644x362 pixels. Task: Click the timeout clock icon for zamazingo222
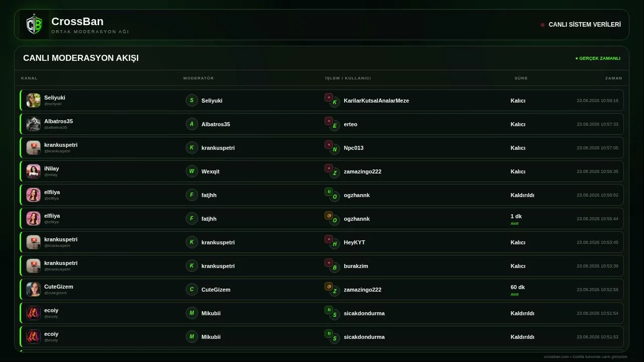click(x=329, y=287)
